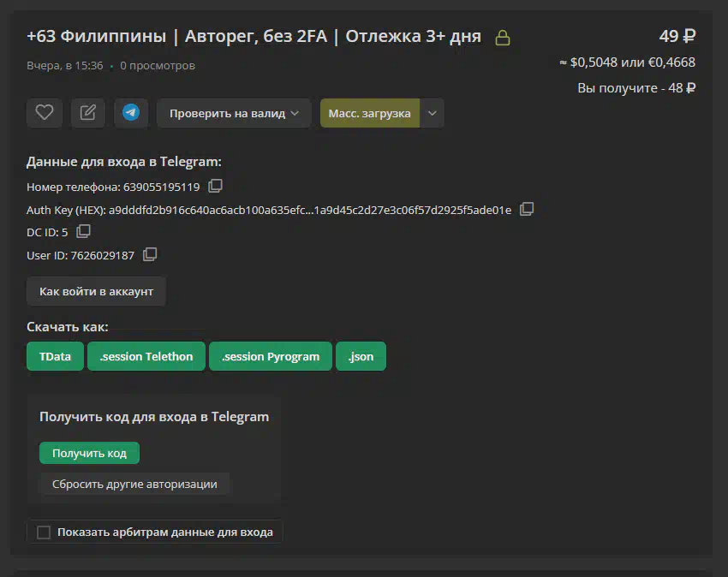Click the edit pencil icon

(x=87, y=112)
